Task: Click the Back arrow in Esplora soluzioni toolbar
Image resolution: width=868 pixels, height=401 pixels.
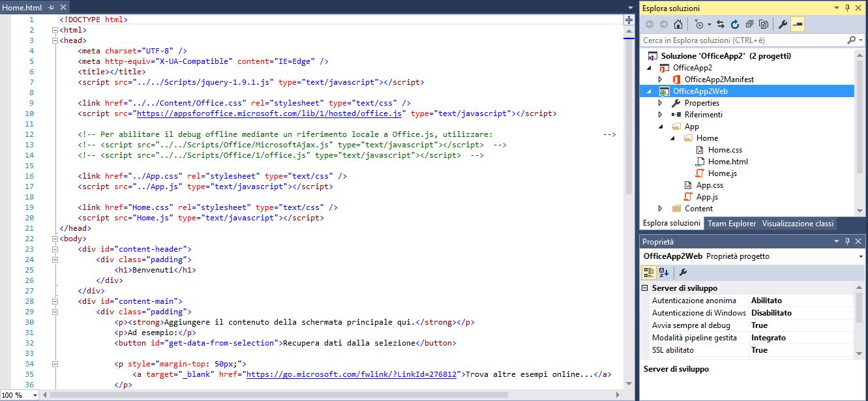Action: click(x=650, y=25)
